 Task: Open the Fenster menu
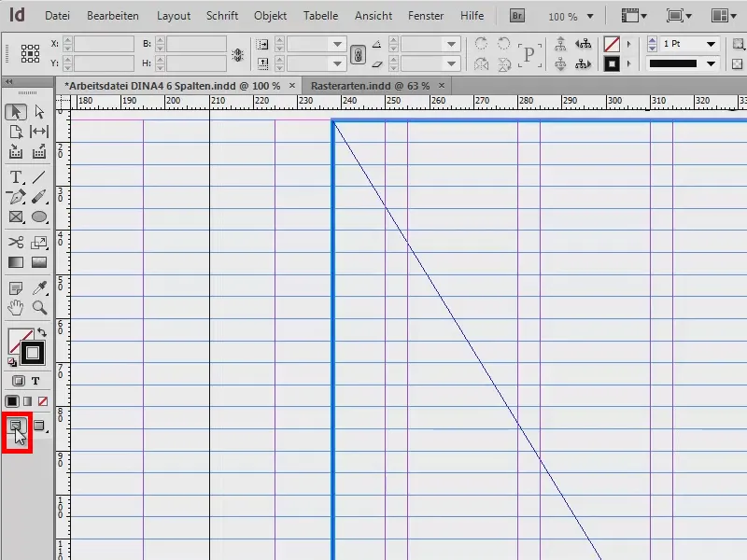tap(426, 15)
